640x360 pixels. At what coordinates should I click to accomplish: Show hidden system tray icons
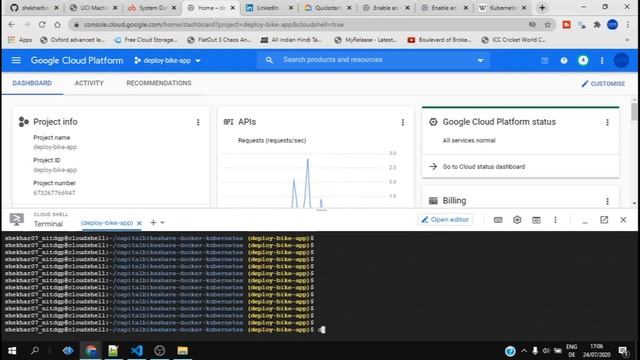[524, 351]
